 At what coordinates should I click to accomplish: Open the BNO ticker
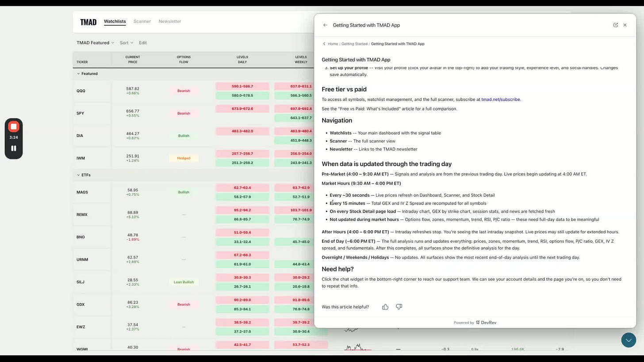pyautogui.click(x=80, y=237)
